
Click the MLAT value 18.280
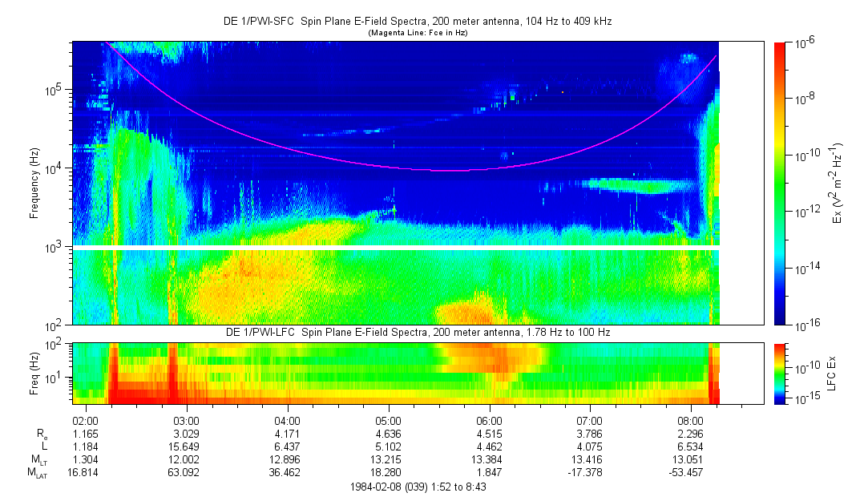tap(386, 472)
